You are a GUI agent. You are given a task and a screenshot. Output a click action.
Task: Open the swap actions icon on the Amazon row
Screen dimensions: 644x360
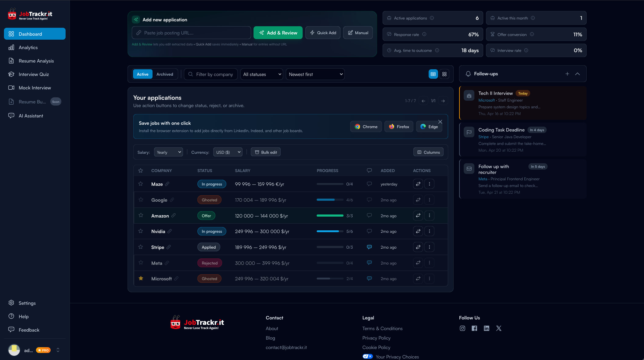[418, 215]
